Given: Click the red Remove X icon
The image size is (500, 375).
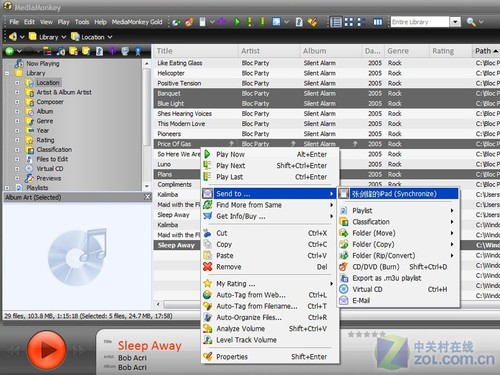Looking at the screenshot, I should (x=207, y=267).
